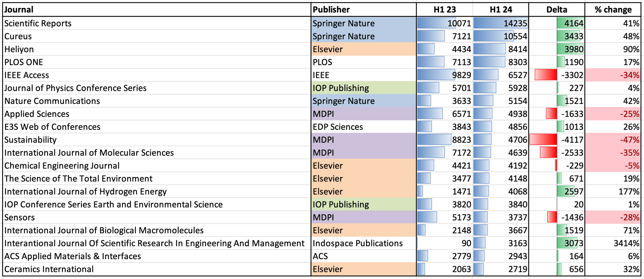Click Delta value -4117 for Sustainability

click(557, 140)
